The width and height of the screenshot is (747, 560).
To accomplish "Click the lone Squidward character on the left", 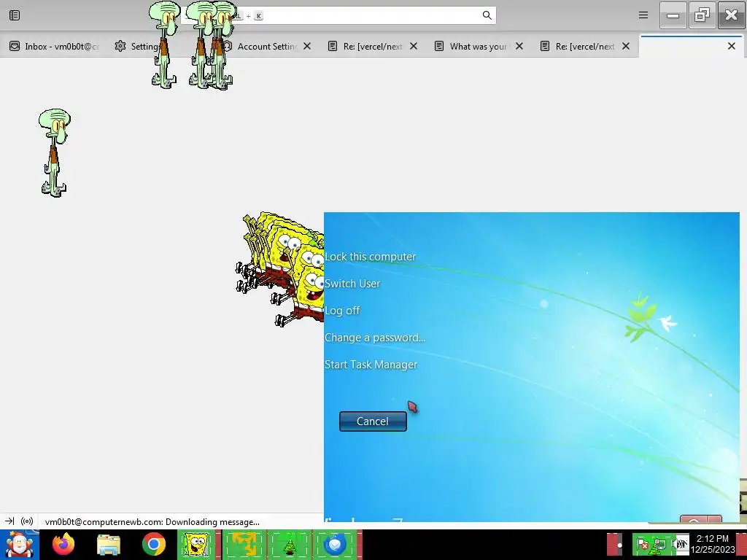I will point(54,152).
